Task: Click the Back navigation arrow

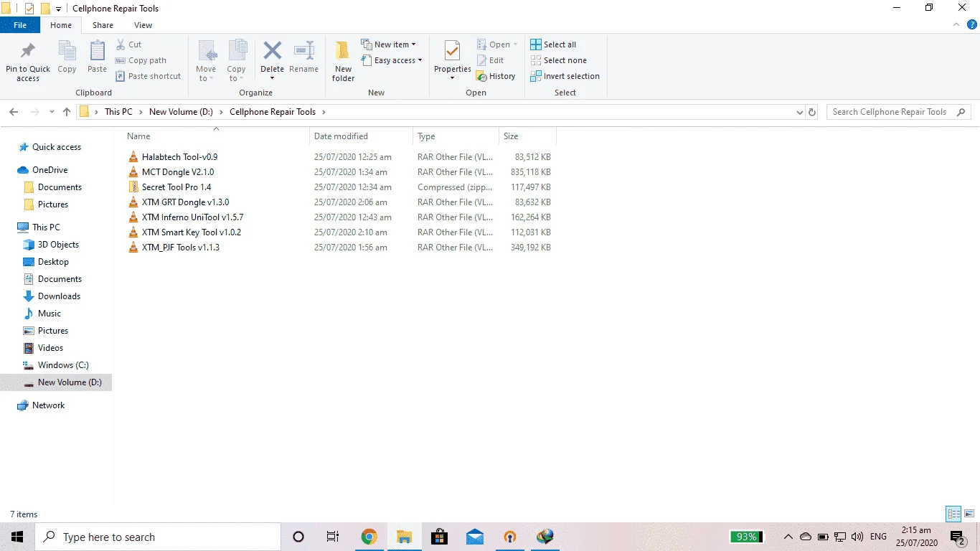Action: click(14, 112)
